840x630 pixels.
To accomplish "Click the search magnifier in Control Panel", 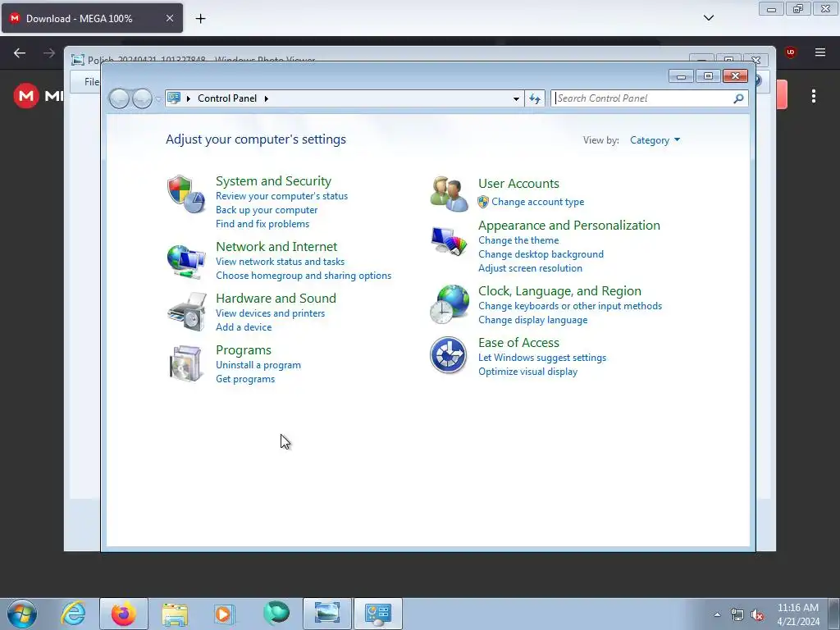I will (x=738, y=98).
